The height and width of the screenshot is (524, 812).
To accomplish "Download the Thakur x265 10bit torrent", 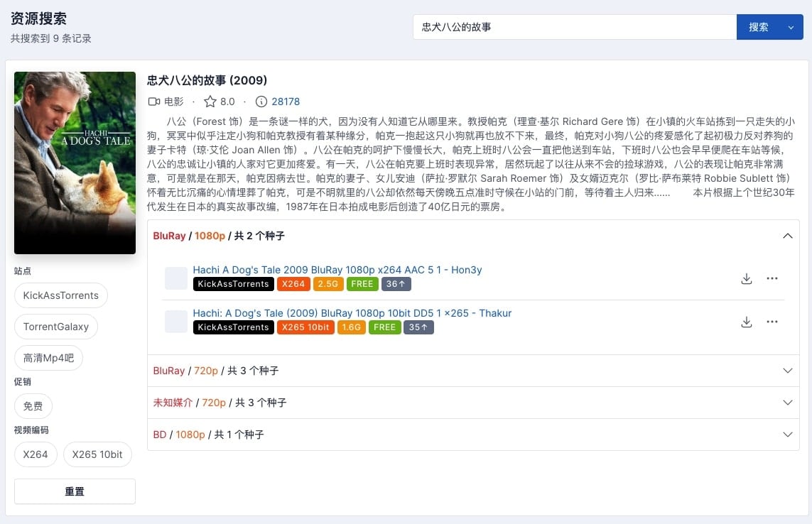I will tap(746, 322).
